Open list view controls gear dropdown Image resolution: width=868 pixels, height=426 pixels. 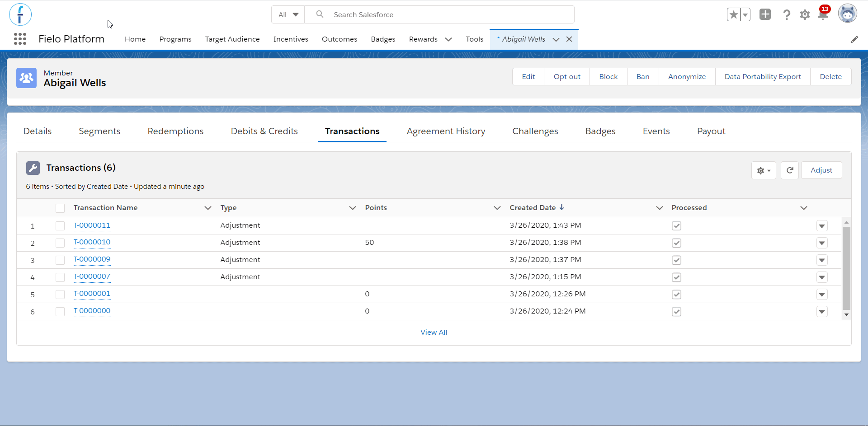[x=764, y=170]
